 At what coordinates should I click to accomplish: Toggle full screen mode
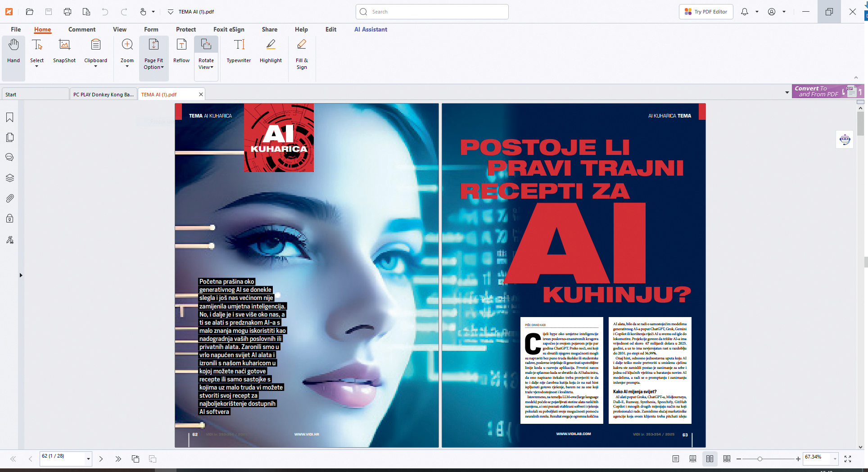[x=848, y=459]
